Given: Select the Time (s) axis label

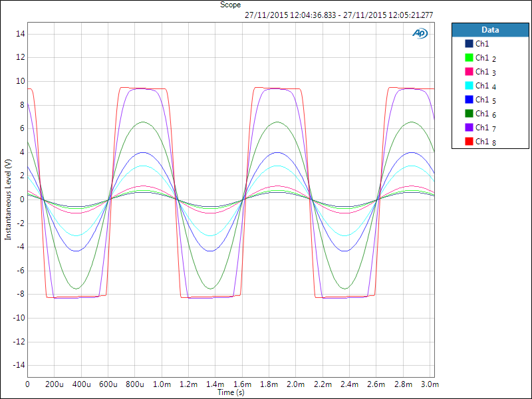Looking at the screenshot, I should point(231,392).
